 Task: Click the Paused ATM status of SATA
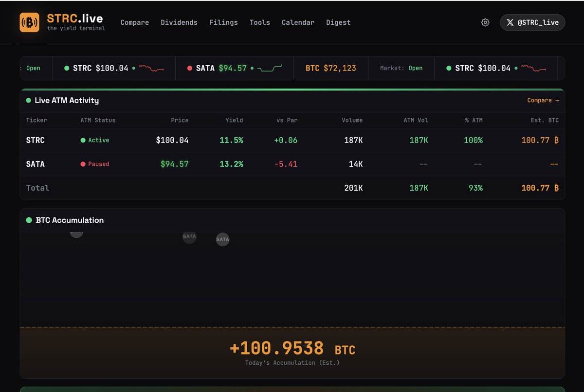[95, 164]
